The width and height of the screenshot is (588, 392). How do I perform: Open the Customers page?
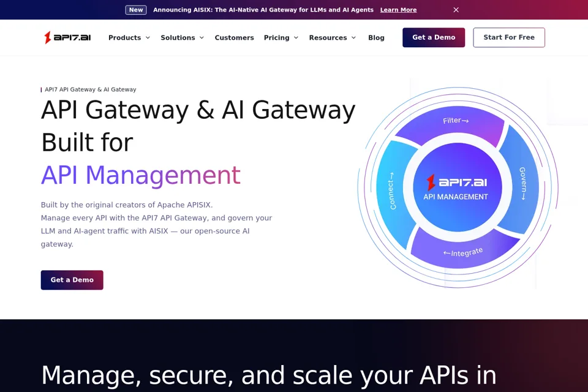(x=235, y=37)
